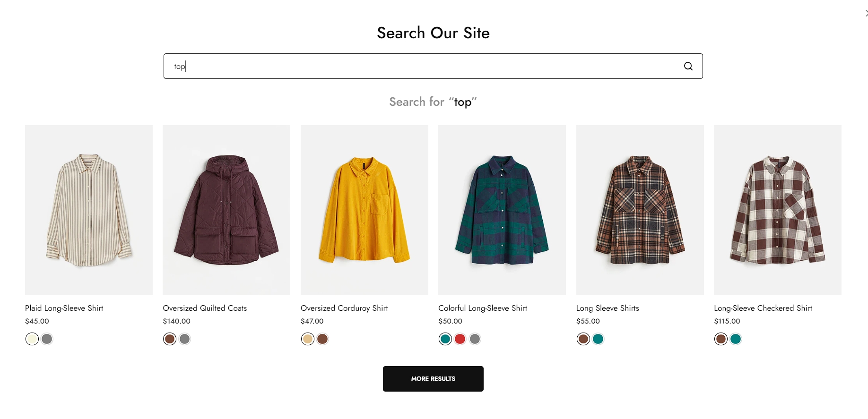Screen dimensions: 868x419
Task: Choose gray swatch for Oversized Quilted Coats
Action: [x=185, y=339]
